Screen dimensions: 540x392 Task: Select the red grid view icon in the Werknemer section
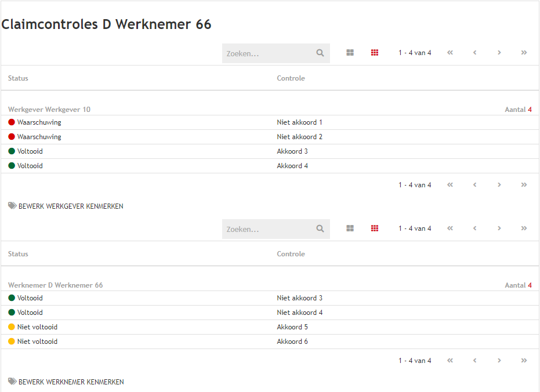click(375, 228)
